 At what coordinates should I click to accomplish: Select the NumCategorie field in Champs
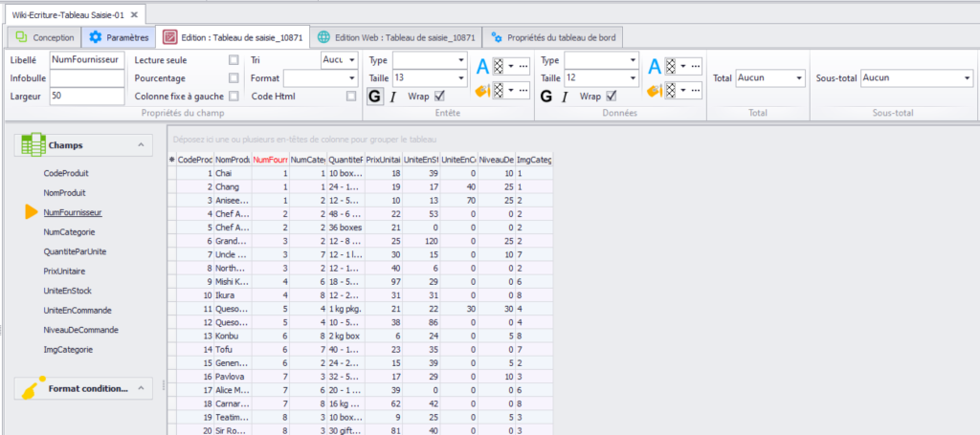(69, 231)
